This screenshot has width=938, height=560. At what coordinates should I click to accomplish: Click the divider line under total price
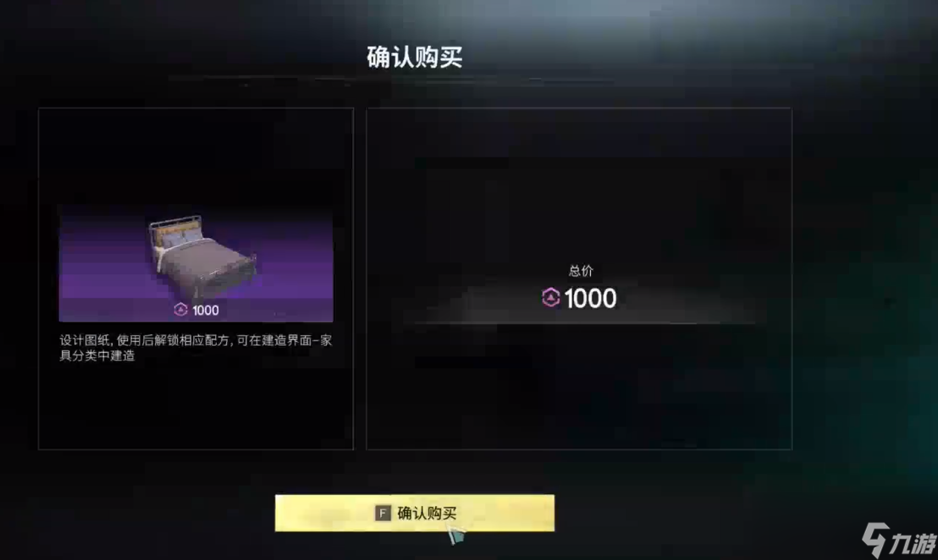point(579,323)
